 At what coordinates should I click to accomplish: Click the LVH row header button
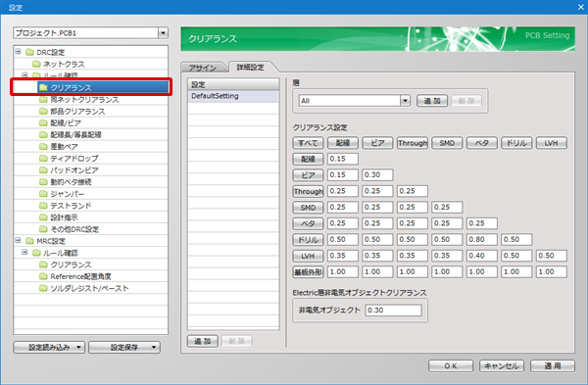[308, 256]
